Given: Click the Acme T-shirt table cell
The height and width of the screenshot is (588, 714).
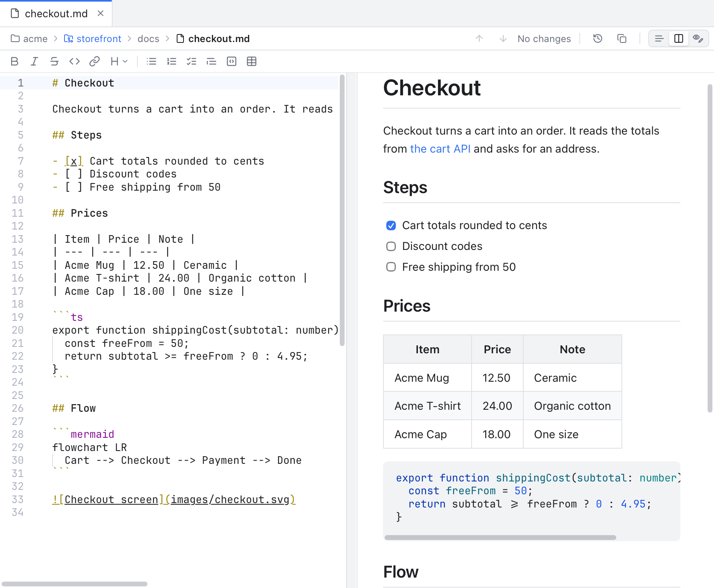Looking at the screenshot, I should 428,406.
